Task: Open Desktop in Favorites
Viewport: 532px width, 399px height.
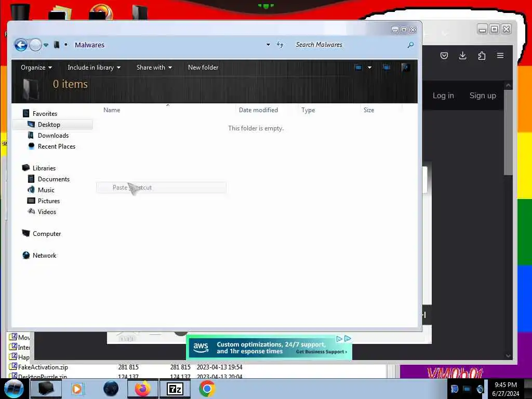Action: (x=49, y=125)
